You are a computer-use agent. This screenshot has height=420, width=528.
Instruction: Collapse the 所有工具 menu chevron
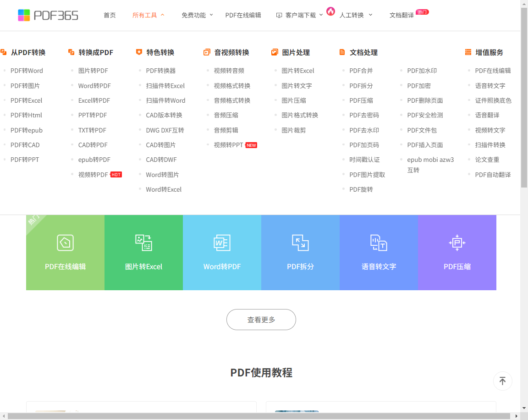click(x=162, y=15)
